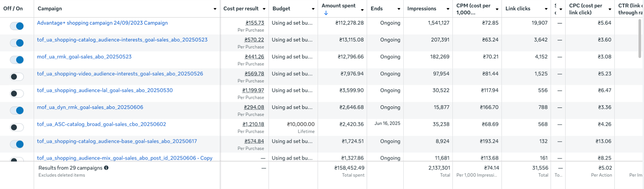Click the info icon beside Results from 29 campaigns
644x189 pixels.
[x=106, y=168]
